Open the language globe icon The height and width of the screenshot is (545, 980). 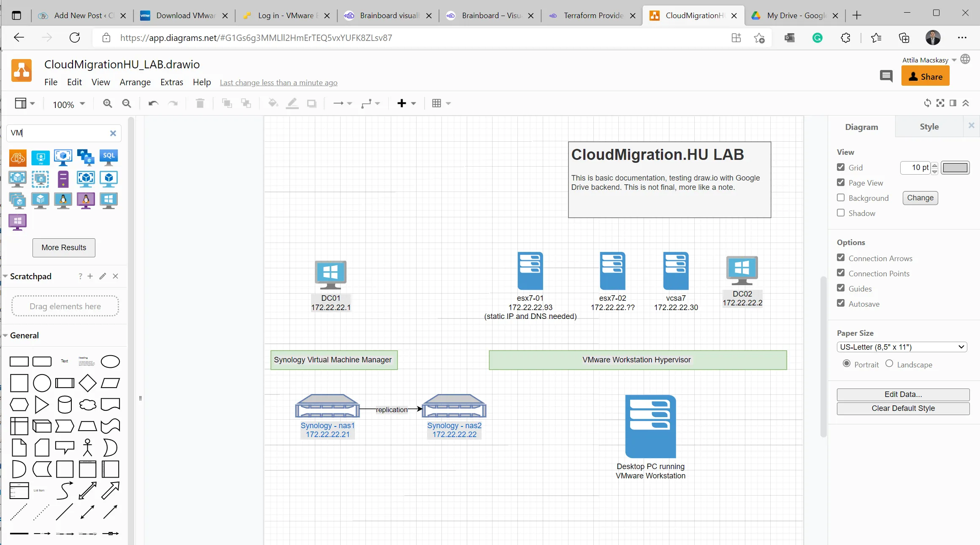point(965,59)
